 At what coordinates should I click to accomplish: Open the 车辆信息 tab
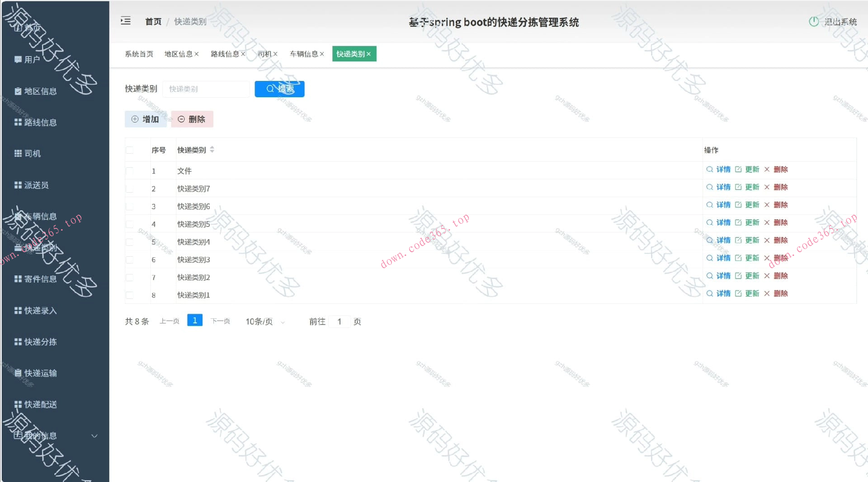[304, 54]
